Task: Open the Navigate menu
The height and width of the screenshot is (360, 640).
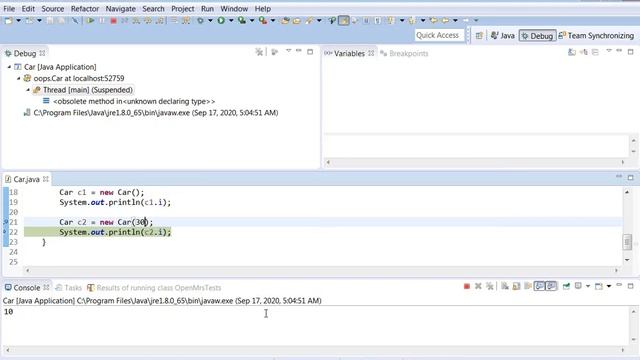Action: point(120,9)
